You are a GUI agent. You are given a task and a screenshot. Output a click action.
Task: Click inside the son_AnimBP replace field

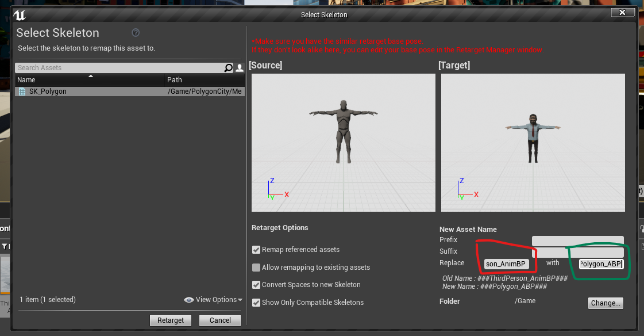click(x=506, y=263)
